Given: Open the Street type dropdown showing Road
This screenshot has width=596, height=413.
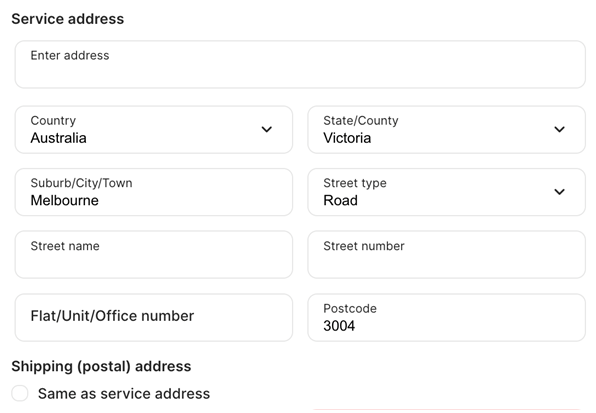Looking at the screenshot, I should pos(446,192).
